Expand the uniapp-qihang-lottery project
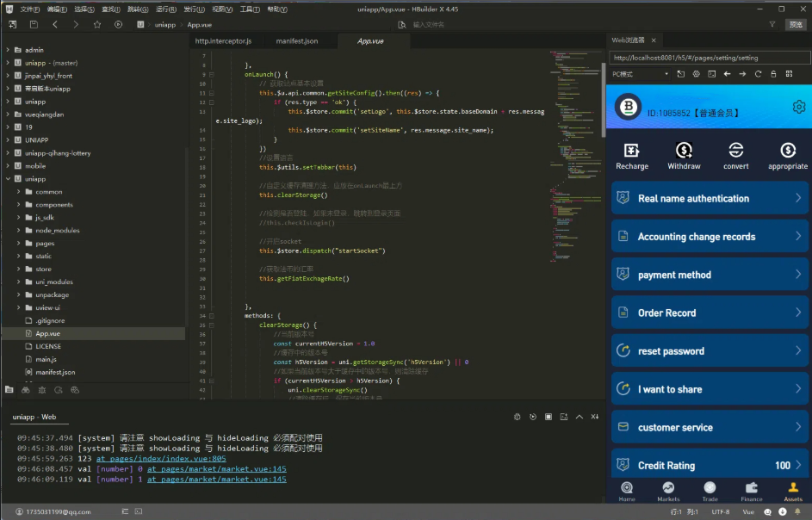The height and width of the screenshot is (520, 812). click(x=8, y=152)
